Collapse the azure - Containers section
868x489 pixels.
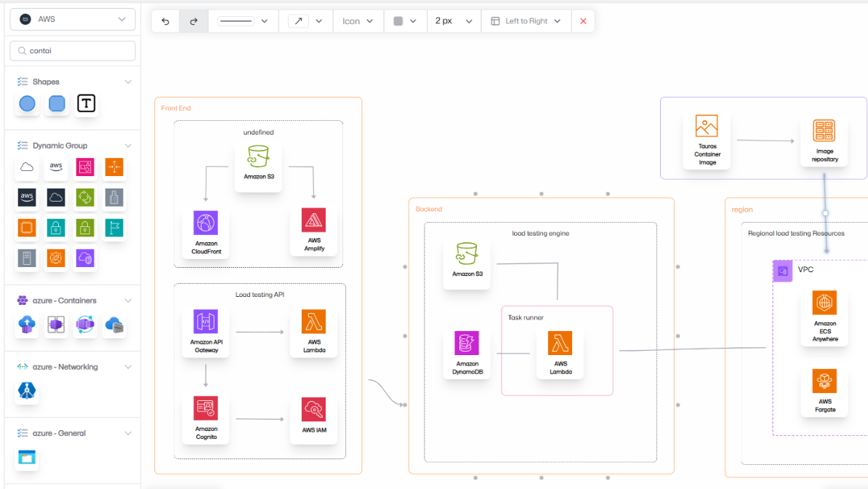tap(128, 301)
